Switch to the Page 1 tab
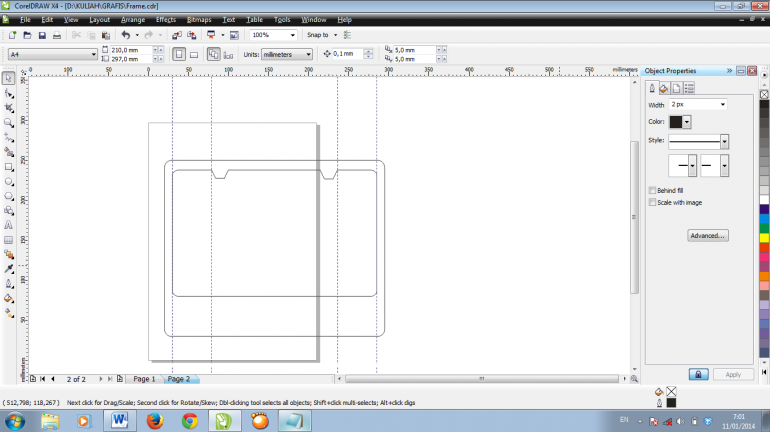Viewport: 770px width, 432px height. 144,379
